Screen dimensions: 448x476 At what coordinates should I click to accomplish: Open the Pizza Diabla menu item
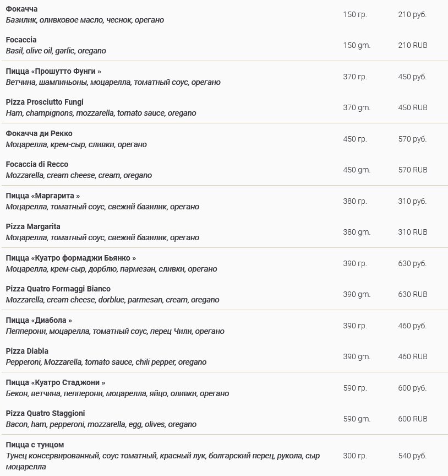[x=27, y=351]
